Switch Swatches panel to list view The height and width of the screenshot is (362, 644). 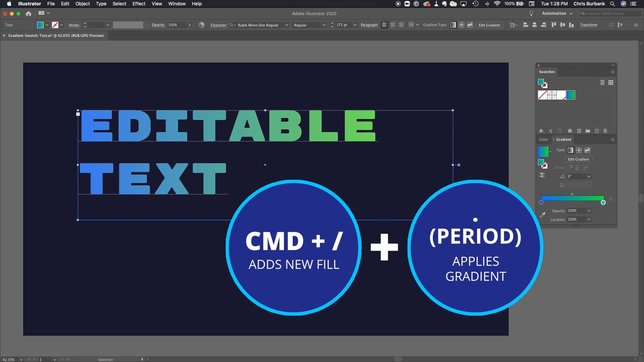click(602, 82)
